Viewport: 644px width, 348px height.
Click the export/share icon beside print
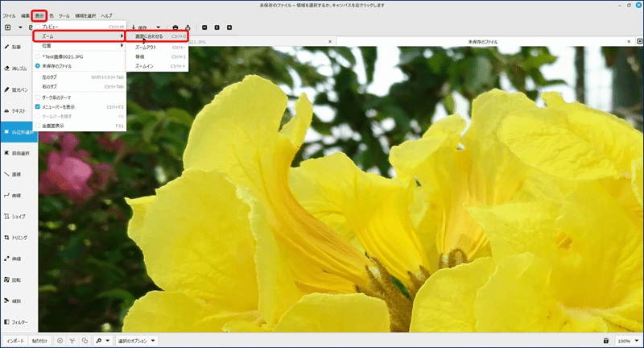(x=188, y=27)
